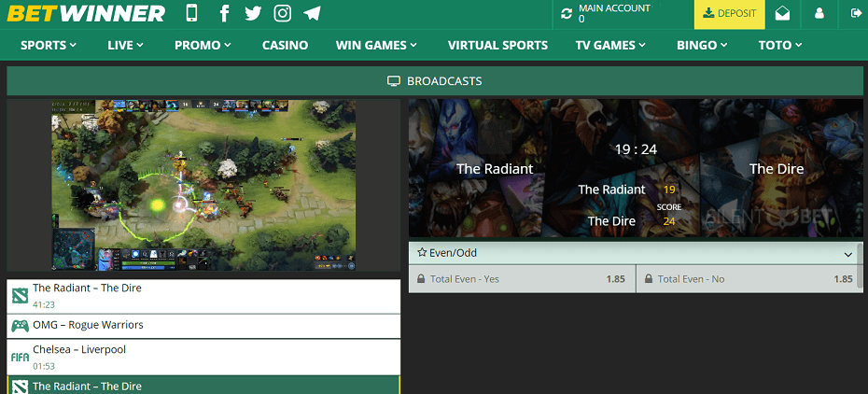The width and height of the screenshot is (868, 394).
Task: Click the Broadcasts header bar
Action: pyautogui.click(x=434, y=81)
